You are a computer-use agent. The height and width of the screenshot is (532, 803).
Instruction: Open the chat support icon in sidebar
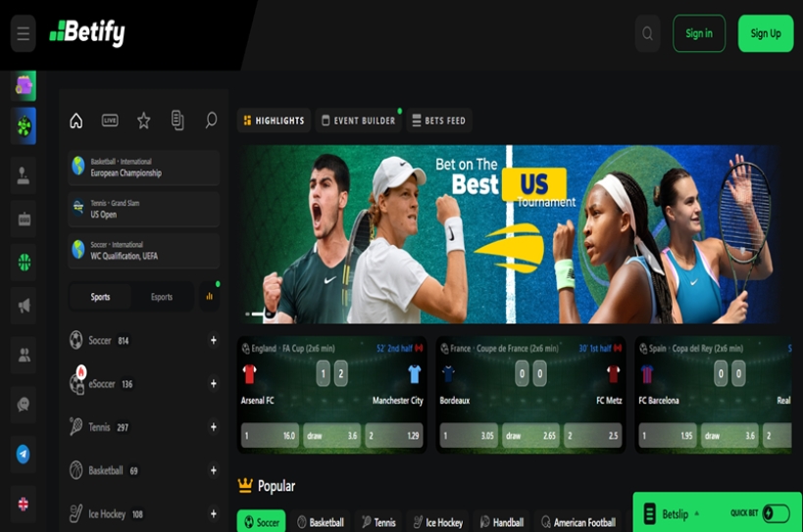[24, 405]
